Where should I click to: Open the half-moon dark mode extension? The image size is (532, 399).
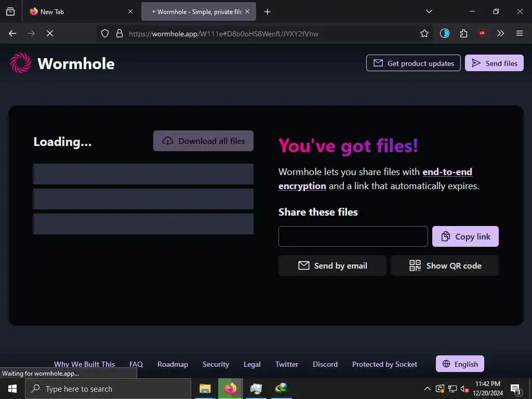click(x=445, y=33)
